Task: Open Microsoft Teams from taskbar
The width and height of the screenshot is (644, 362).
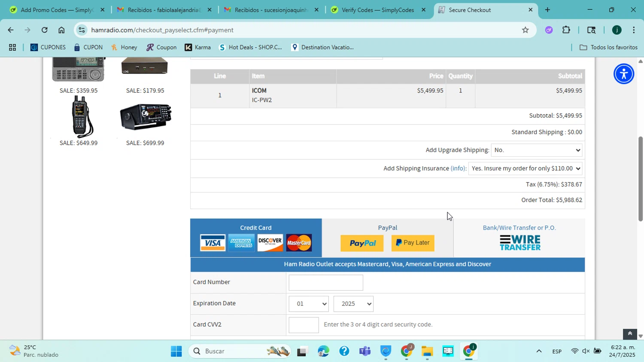Action: 365,351
